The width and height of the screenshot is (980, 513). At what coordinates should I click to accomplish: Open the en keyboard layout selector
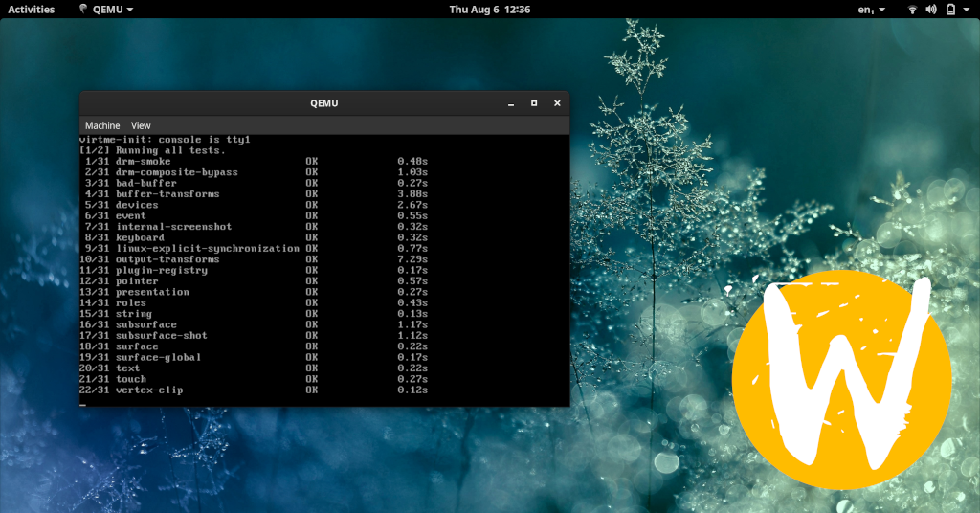tap(871, 10)
